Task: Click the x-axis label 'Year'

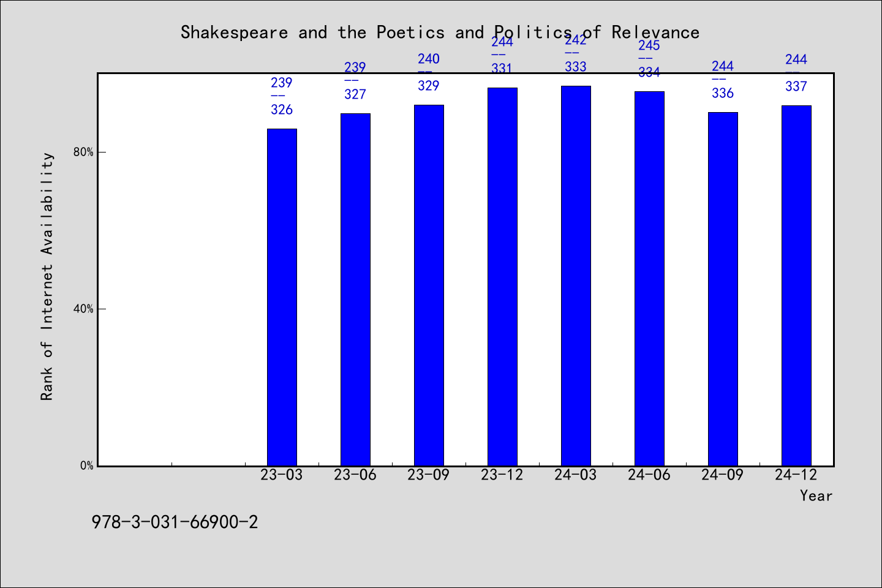Action: [x=816, y=496]
